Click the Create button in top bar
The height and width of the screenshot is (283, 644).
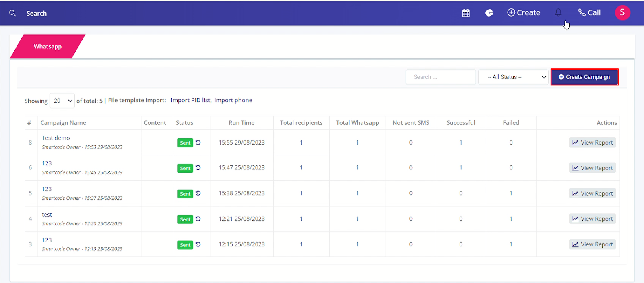(524, 13)
